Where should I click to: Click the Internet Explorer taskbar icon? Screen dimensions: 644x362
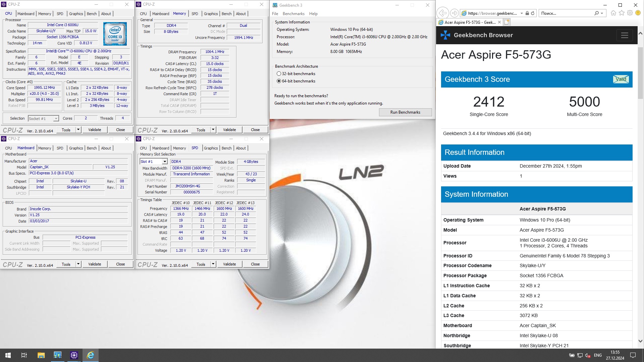pos(91,355)
